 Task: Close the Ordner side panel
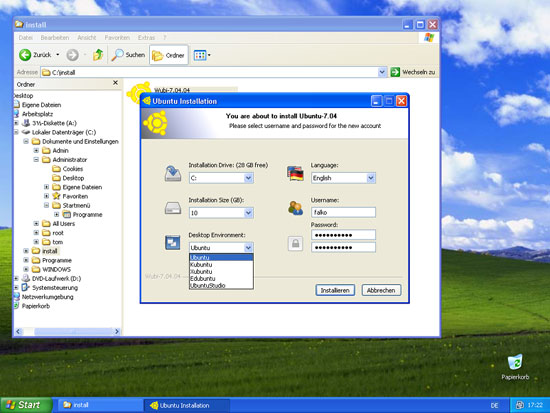pyautogui.click(x=115, y=83)
